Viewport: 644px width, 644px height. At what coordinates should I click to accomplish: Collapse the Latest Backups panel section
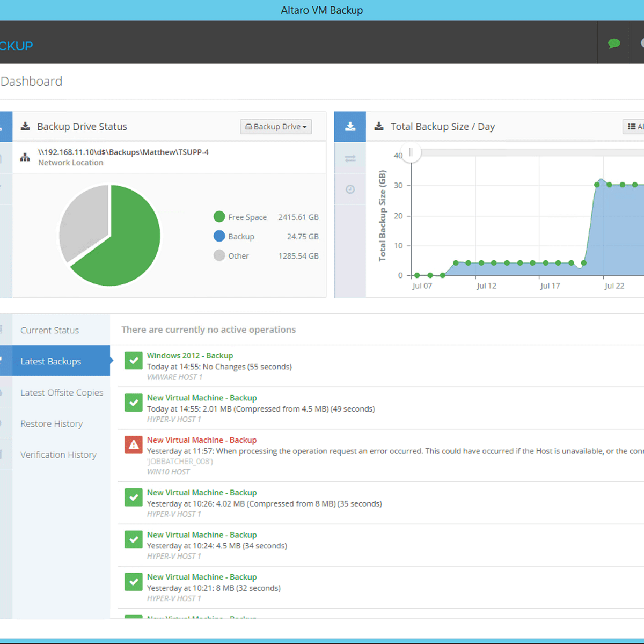pos(51,361)
